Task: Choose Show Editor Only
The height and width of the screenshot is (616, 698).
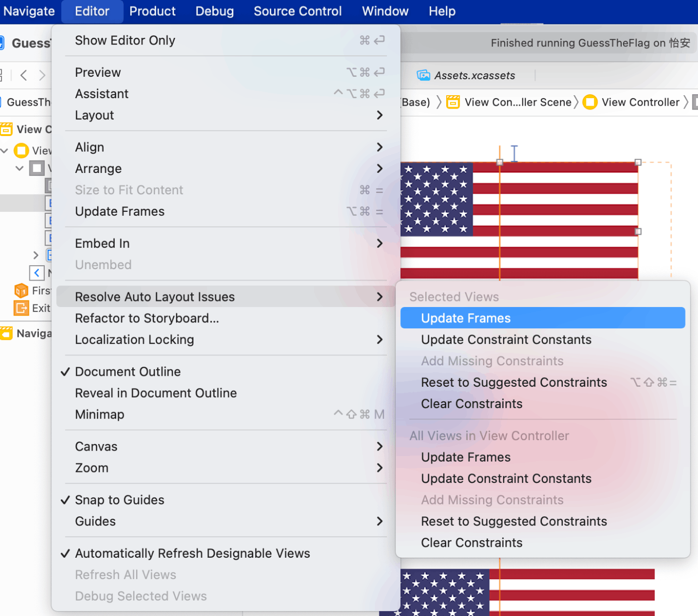Action: (226, 40)
